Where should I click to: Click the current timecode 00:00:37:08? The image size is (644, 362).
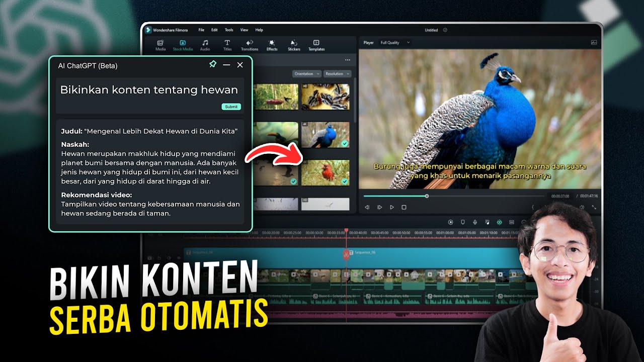coord(560,196)
